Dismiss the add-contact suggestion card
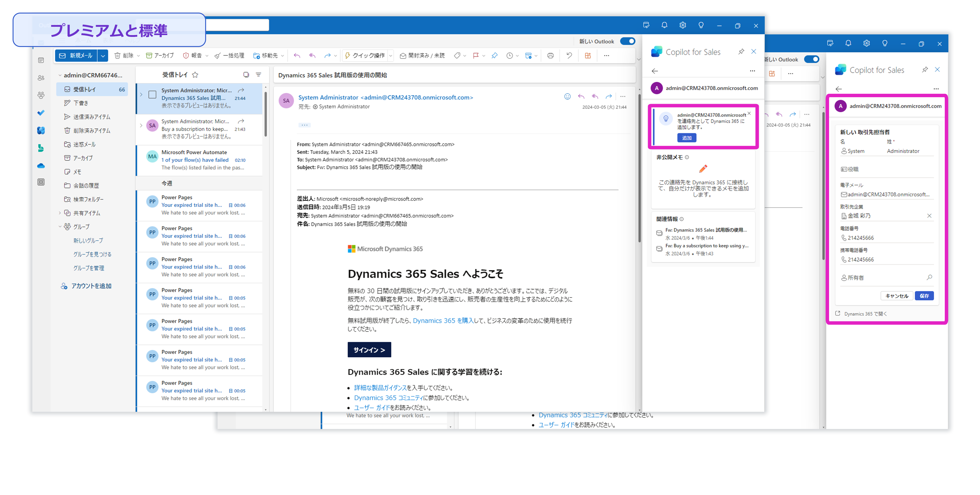Image resolution: width=980 pixels, height=495 pixels. [x=749, y=113]
